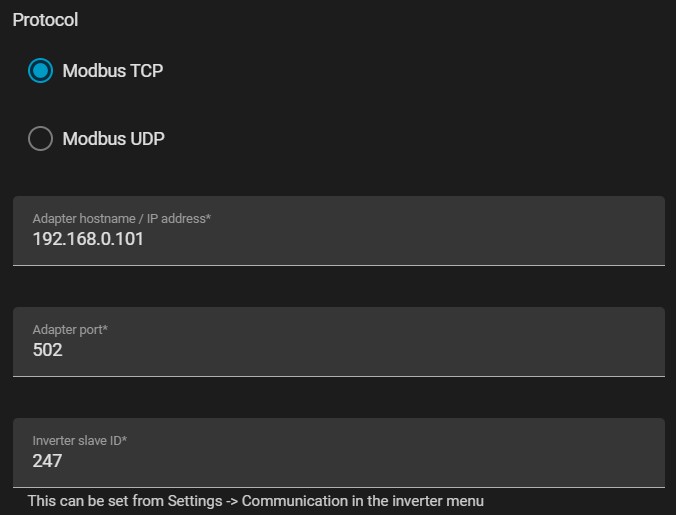Click empty area right of slave ID value

[x=362, y=461]
